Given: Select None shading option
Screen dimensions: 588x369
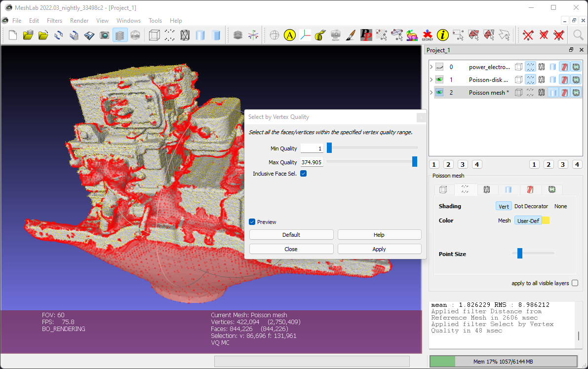Looking at the screenshot, I should [561, 206].
